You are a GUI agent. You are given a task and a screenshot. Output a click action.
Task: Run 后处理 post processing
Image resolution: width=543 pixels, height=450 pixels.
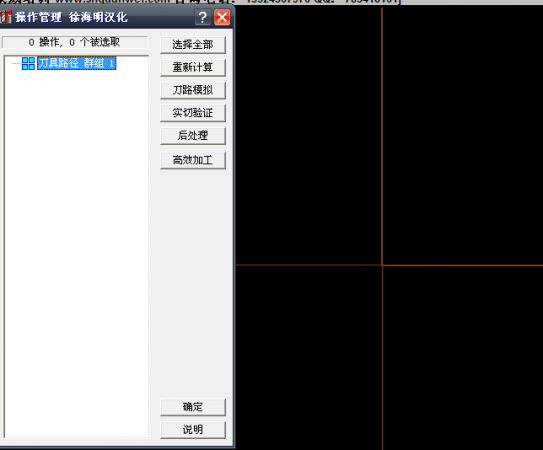[x=193, y=135]
